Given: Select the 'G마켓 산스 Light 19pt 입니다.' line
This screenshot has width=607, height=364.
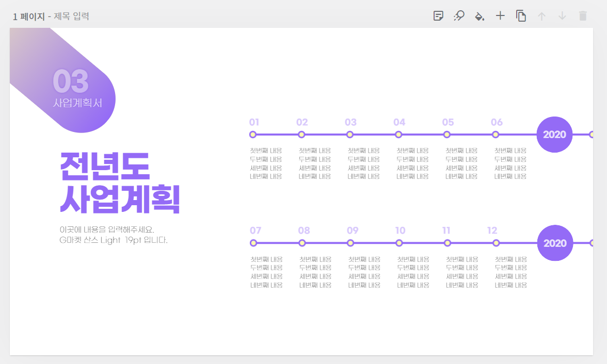Looking at the screenshot, I should (114, 240).
